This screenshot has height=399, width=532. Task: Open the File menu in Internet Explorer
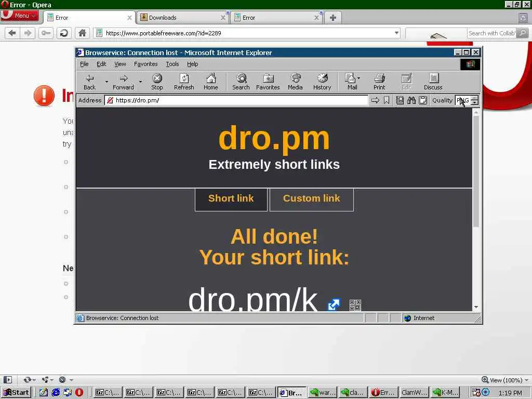[x=84, y=64]
